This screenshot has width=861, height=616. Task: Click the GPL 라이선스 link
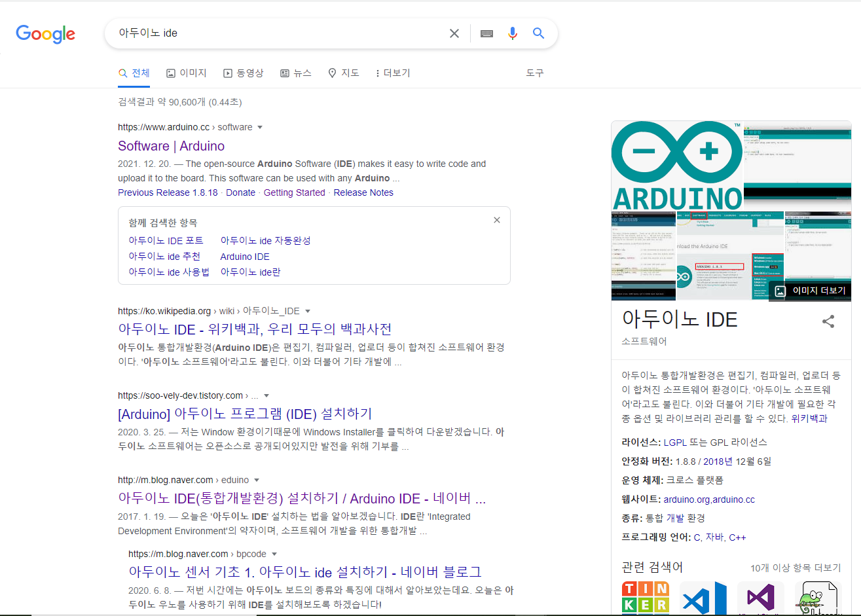[739, 443]
